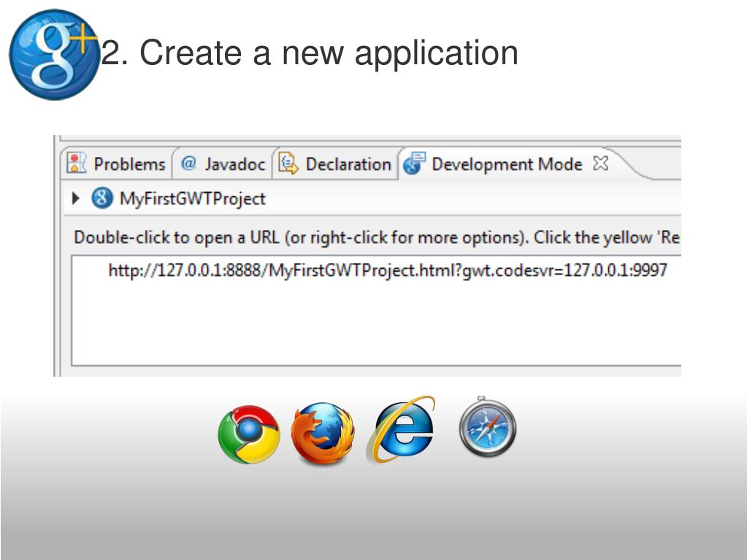Select the MyFirstGWTProject entry
This screenshot has height=560, width=747.
[193, 198]
